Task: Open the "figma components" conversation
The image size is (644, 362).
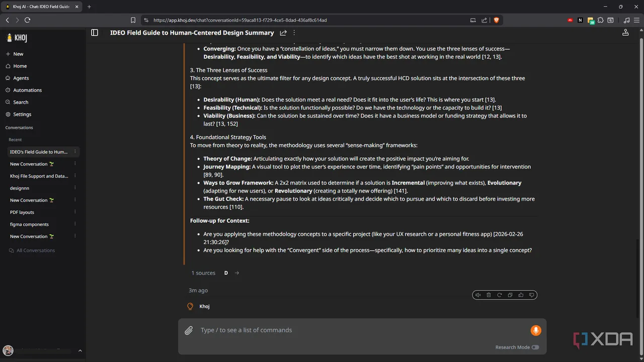Action: coord(29,224)
